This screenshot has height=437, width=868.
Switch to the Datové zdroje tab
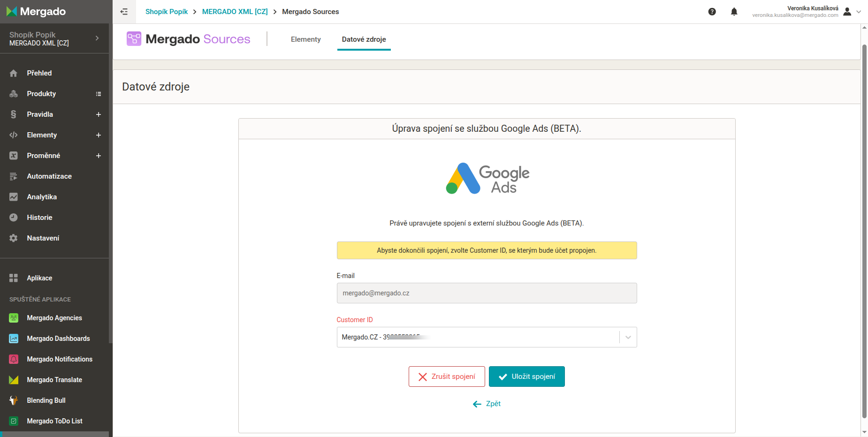tap(364, 39)
